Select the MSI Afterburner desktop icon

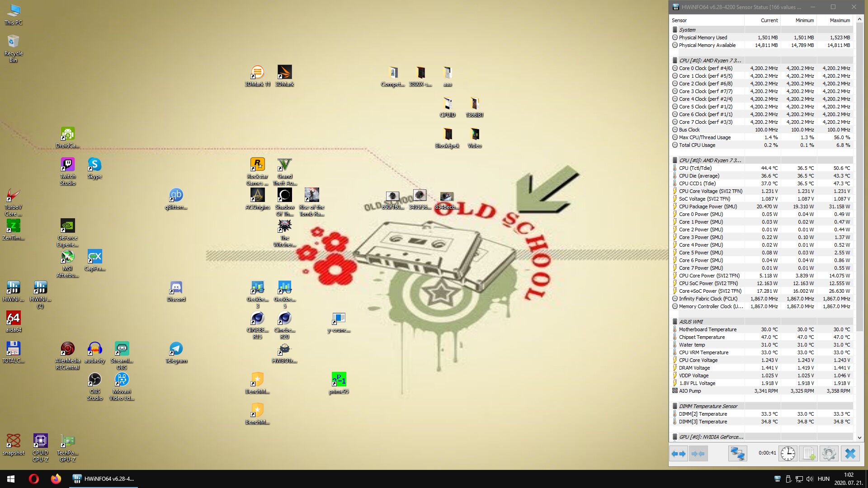coord(67,264)
